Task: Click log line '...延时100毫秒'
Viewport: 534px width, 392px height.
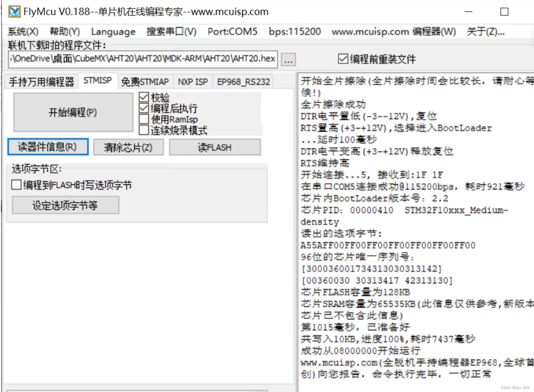Action: pyautogui.click(x=339, y=140)
